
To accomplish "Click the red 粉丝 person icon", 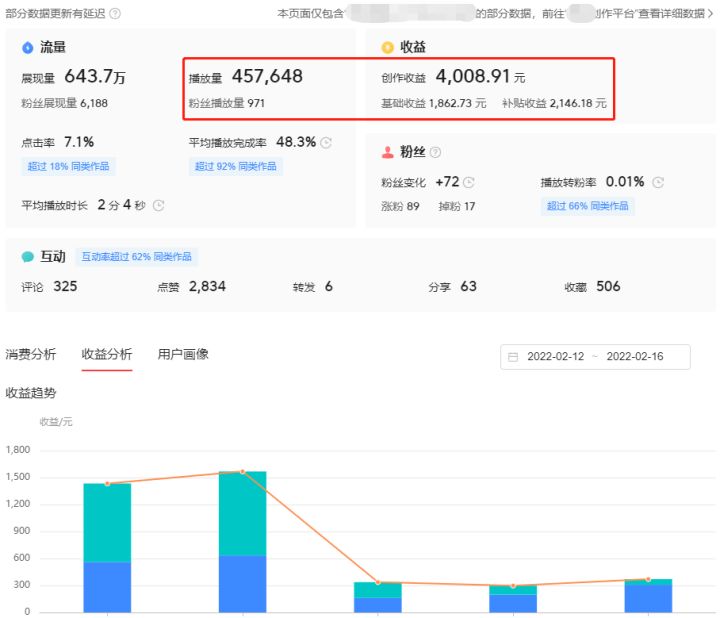I will 387,153.
